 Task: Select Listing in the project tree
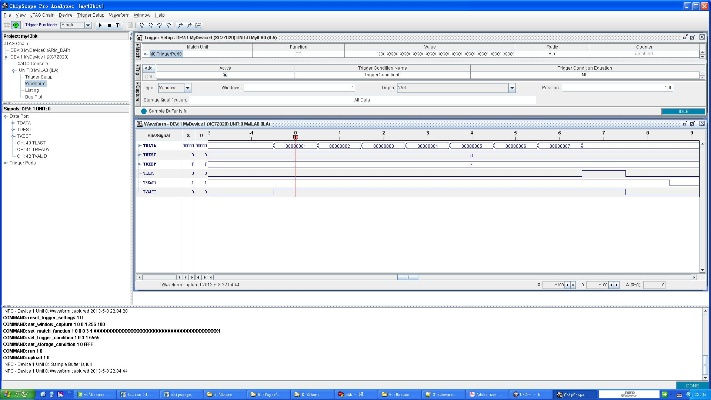click(32, 90)
